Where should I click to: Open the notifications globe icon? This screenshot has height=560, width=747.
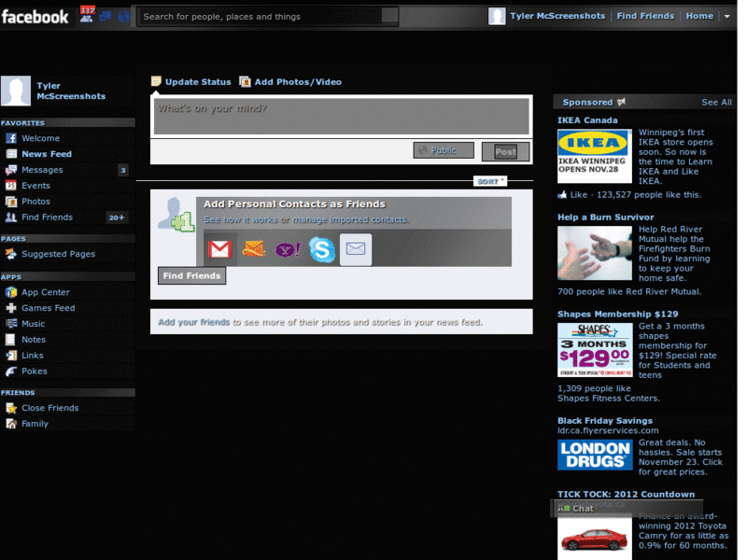tap(124, 17)
